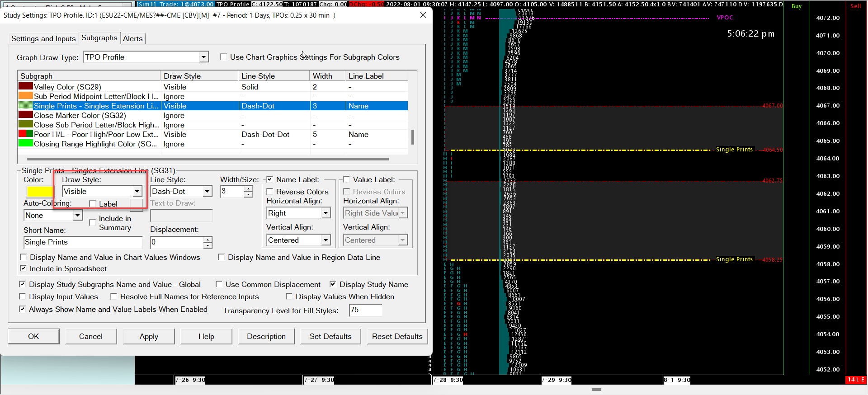Click Closing Range Highlight green color icon
Screen dimensions: 868x395
[26, 144]
